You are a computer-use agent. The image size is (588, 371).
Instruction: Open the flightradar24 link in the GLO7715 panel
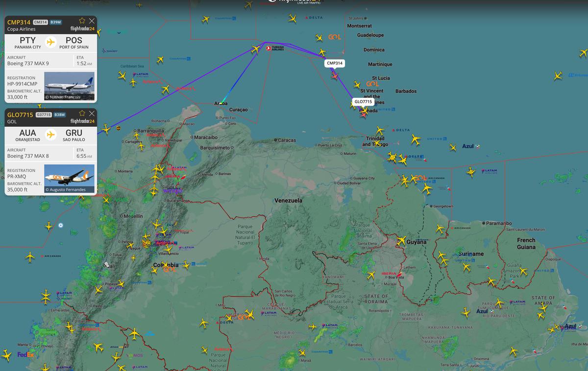click(x=82, y=121)
